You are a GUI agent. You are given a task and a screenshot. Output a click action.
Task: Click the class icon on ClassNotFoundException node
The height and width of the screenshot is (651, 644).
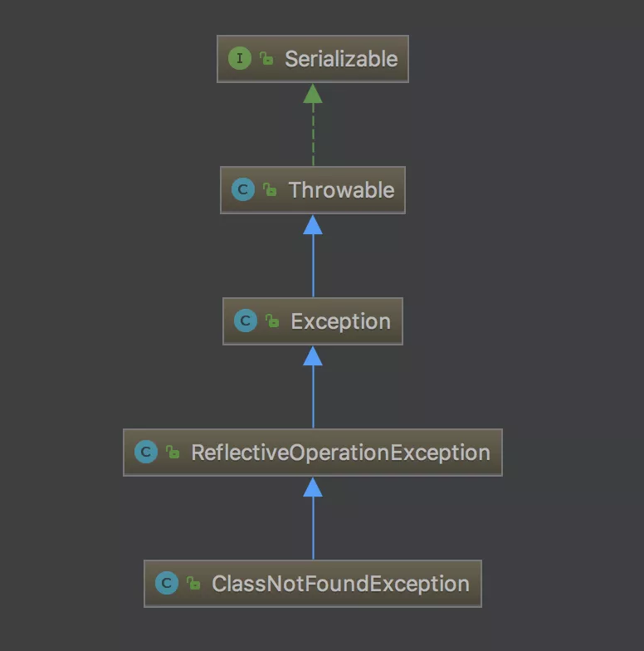click(x=166, y=583)
